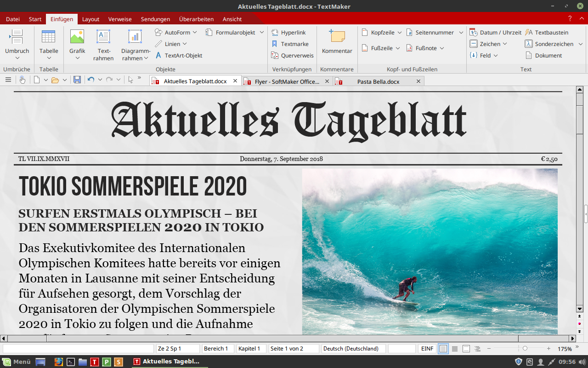Open the Textbaustein tool
This screenshot has width=588, height=368.
click(547, 33)
